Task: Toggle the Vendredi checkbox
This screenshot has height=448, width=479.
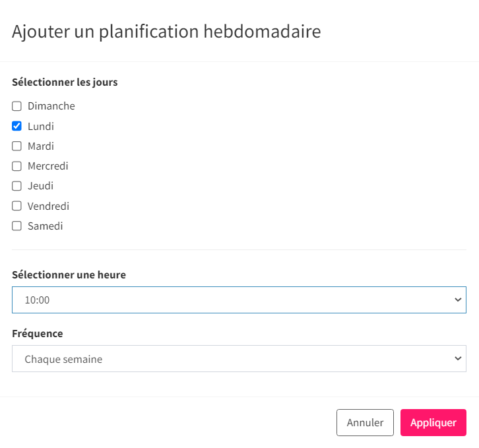Action: [16, 206]
